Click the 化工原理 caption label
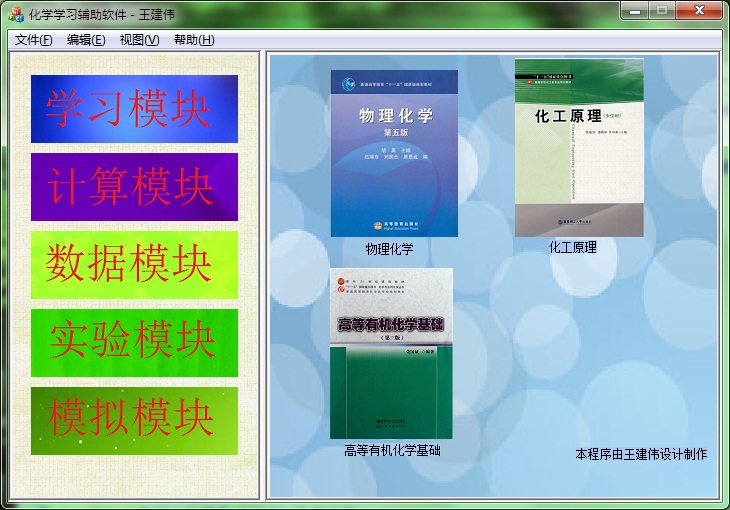The height and width of the screenshot is (510, 730). (x=573, y=247)
